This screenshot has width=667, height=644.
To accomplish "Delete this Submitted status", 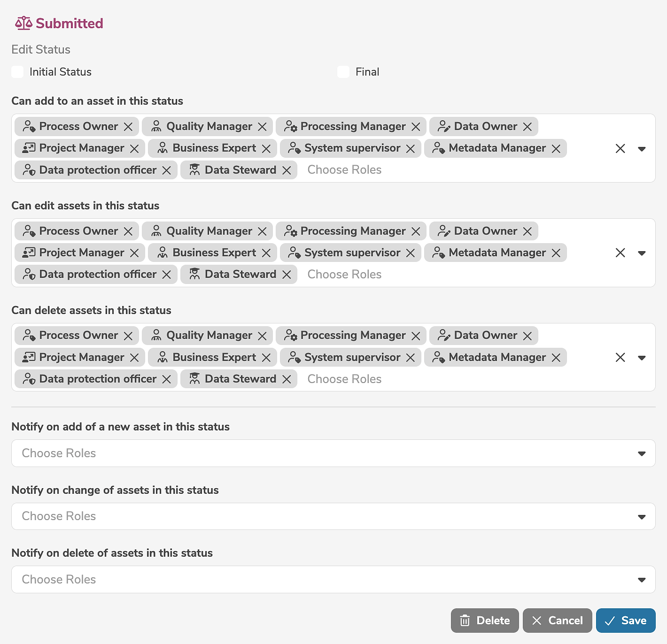I will (485, 621).
